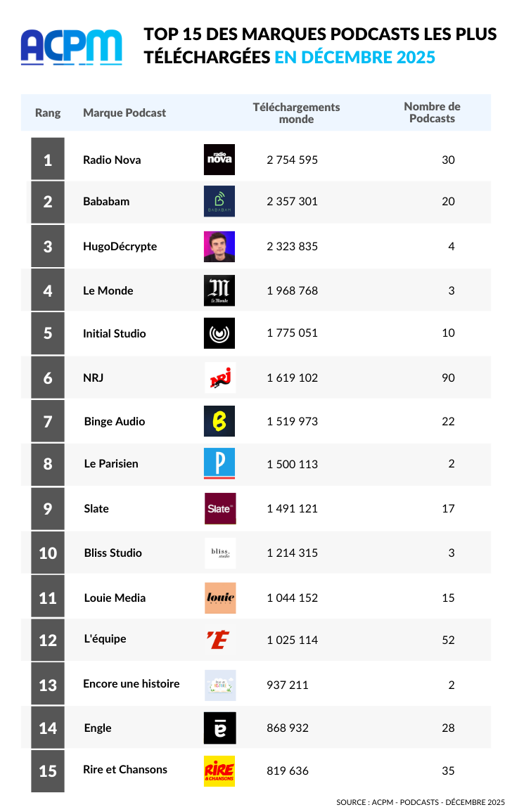Select the Bababam logo icon
This screenshot has width=512, height=812.
(x=219, y=201)
